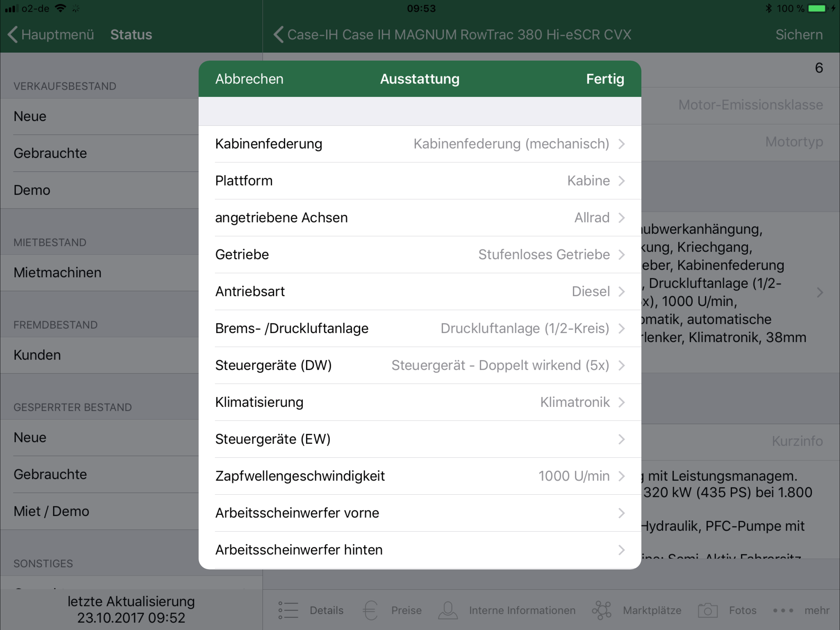Open Getriebe chevron
This screenshot has height=630, width=840.
622,255
